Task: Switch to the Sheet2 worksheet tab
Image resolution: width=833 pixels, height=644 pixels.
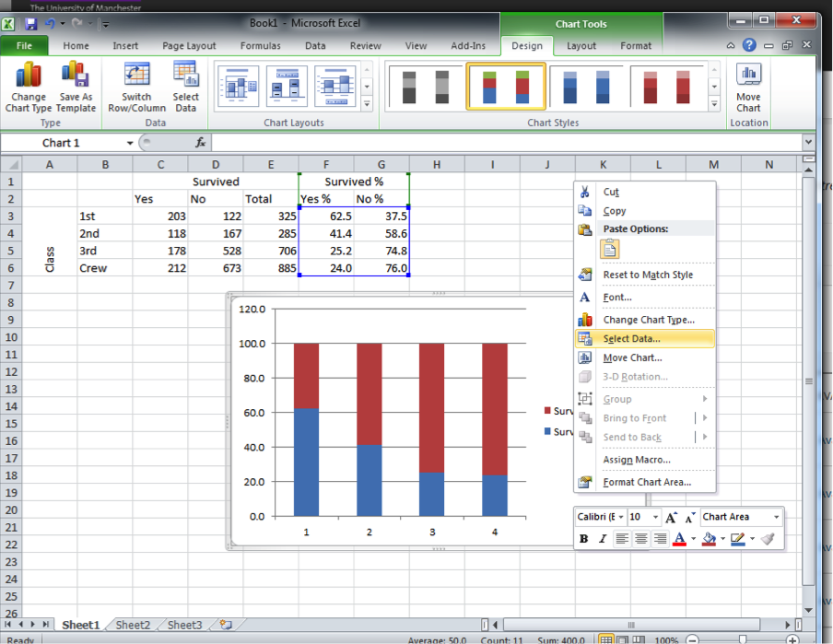Action: click(x=133, y=625)
